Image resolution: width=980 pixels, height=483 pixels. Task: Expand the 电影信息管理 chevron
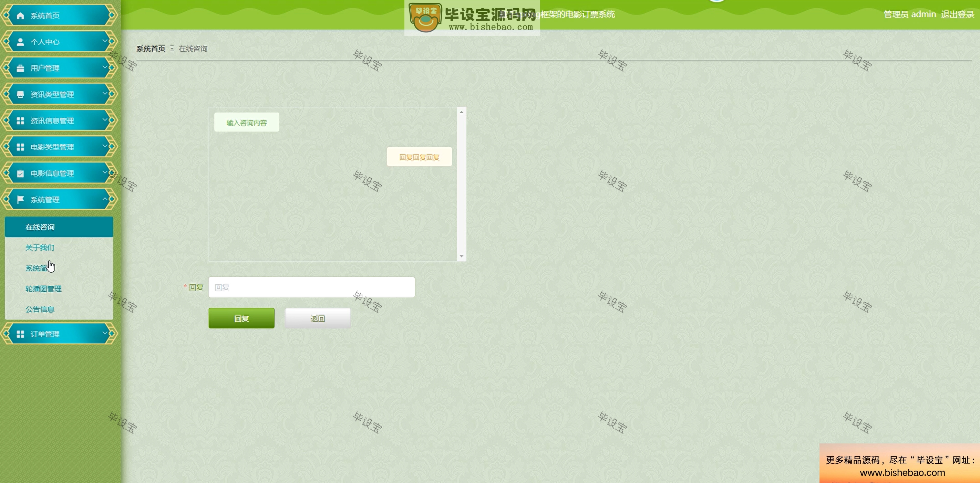(105, 171)
